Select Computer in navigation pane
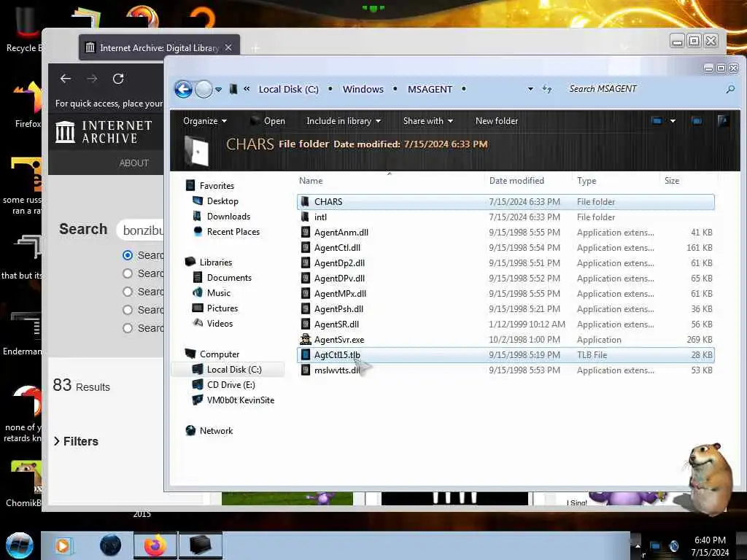Screen dimensions: 747x560 (219, 354)
